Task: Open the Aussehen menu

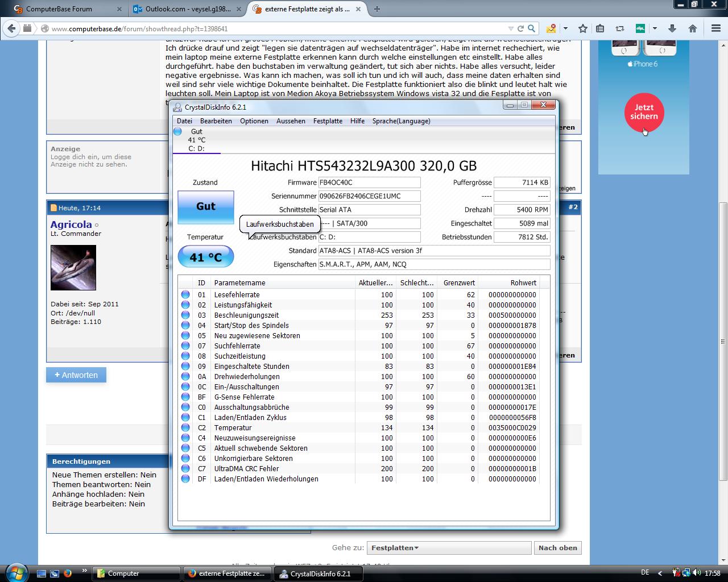Action: tap(291, 121)
